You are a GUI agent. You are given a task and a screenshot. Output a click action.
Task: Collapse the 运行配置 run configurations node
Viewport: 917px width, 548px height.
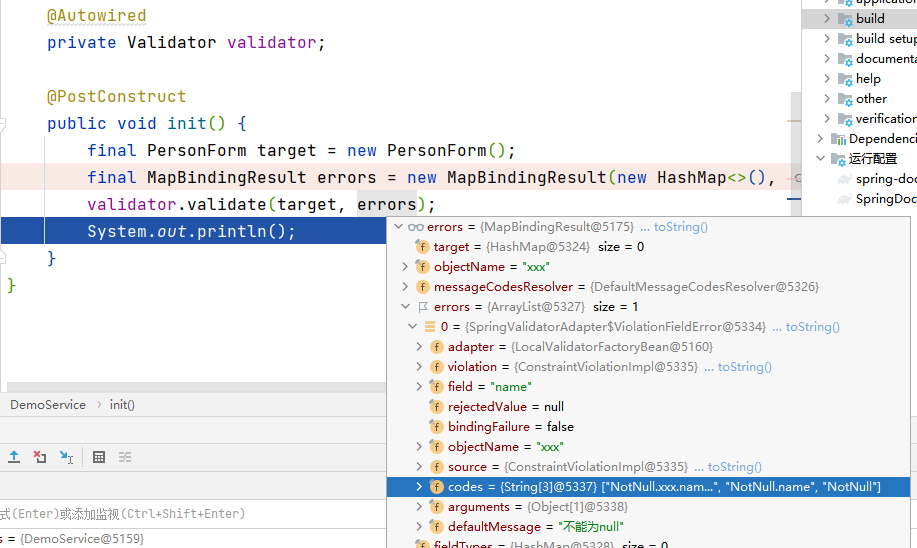[x=820, y=158]
